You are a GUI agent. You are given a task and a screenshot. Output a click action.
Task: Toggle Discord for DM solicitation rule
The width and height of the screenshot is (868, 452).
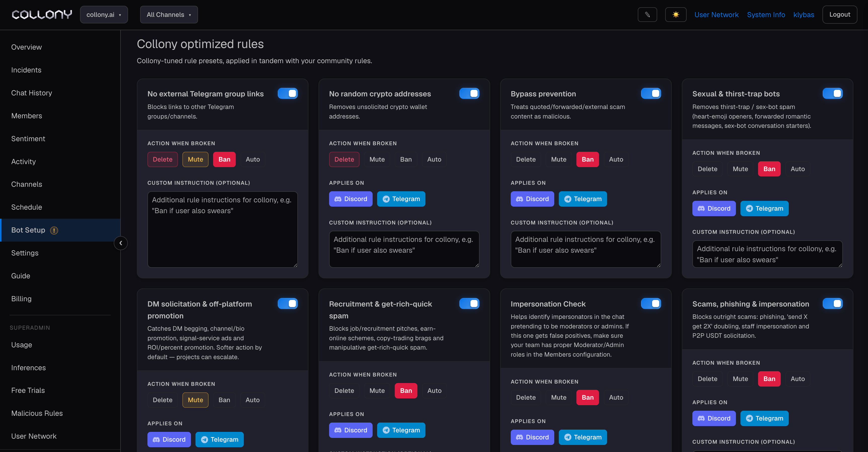[x=169, y=439]
